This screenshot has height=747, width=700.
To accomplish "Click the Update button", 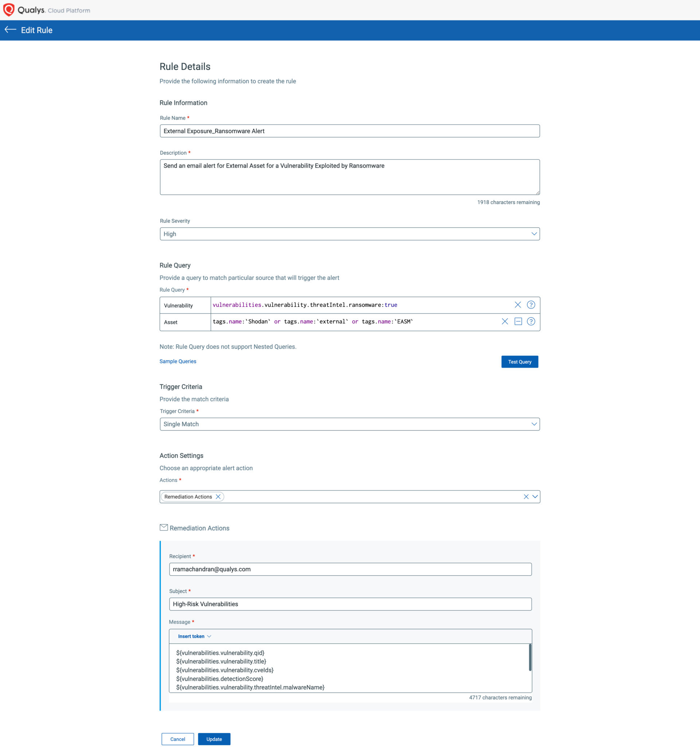I will click(214, 739).
